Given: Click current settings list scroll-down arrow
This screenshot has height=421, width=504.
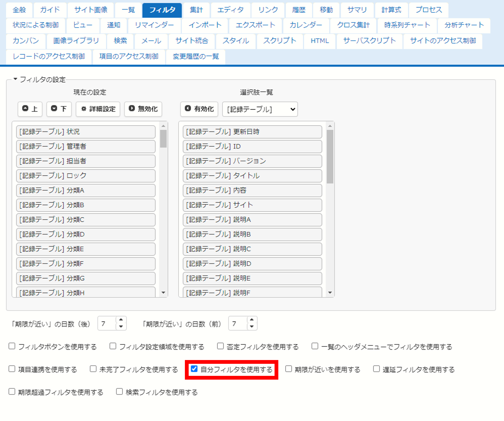Looking at the screenshot, I should [x=164, y=293].
